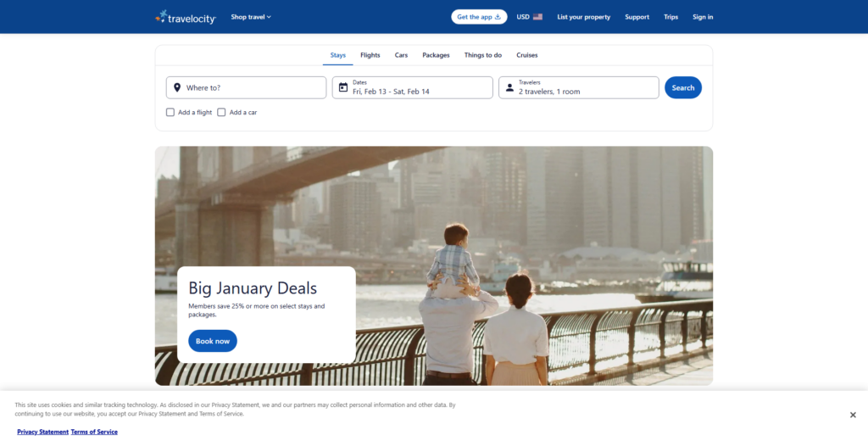The height and width of the screenshot is (441, 868).
Task: Click the person icon in Travelers field
Action: point(509,87)
